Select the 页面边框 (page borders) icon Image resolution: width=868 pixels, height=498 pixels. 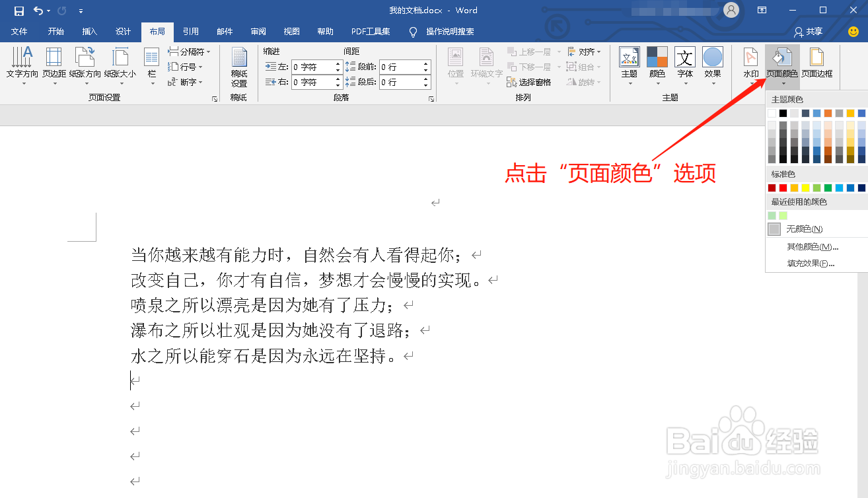[x=817, y=63]
